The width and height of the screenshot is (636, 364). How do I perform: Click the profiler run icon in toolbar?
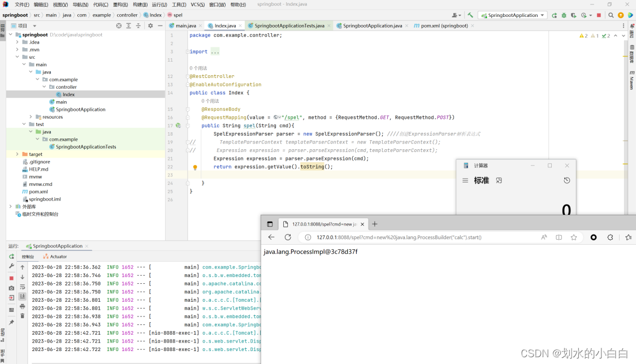[584, 15]
